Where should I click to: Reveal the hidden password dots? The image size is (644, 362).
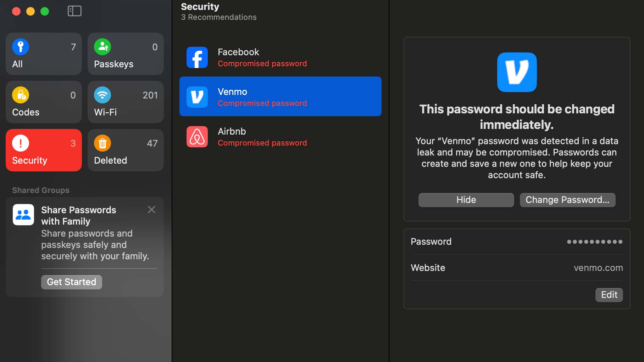pyautogui.click(x=594, y=242)
